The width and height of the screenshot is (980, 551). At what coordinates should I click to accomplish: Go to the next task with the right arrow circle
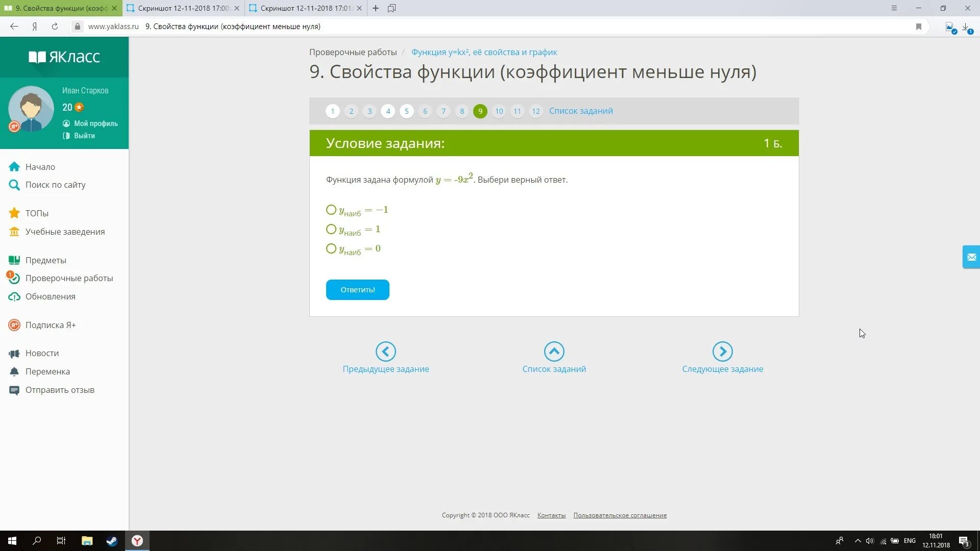pyautogui.click(x=722, y=352)
